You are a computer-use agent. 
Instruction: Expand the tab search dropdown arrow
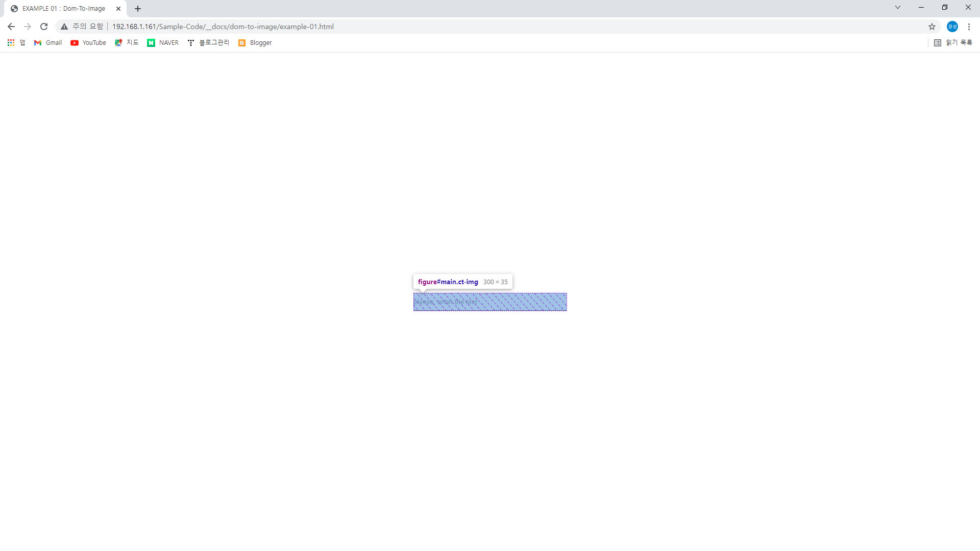coord(898,8)
